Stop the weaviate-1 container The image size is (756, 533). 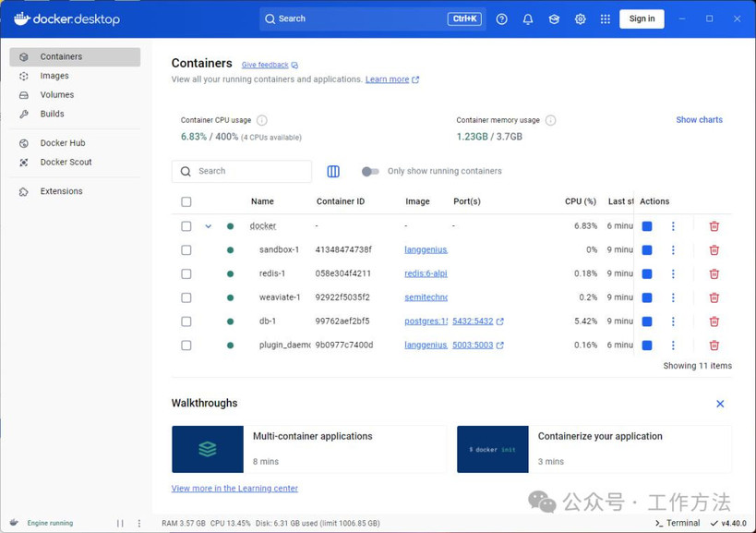point(647,297)
